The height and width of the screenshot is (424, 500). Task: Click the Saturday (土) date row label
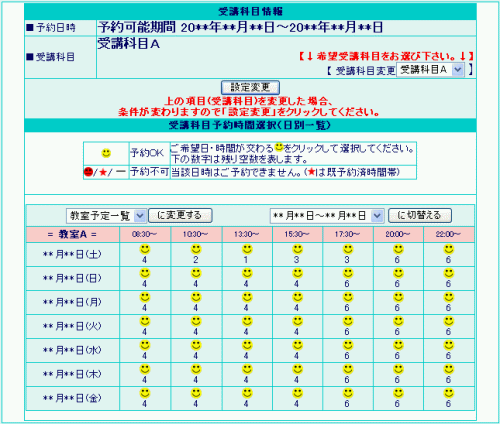pos(72,254)
